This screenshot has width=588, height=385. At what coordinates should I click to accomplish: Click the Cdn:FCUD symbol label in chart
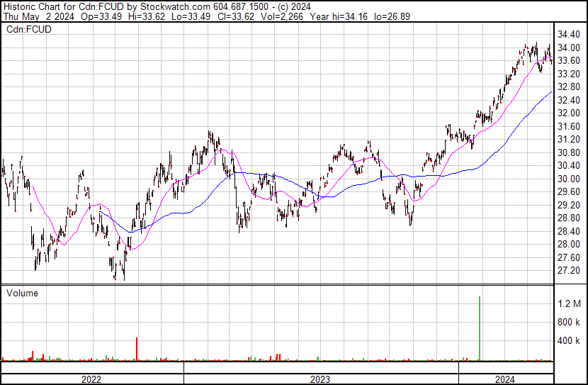click(29, 29)
